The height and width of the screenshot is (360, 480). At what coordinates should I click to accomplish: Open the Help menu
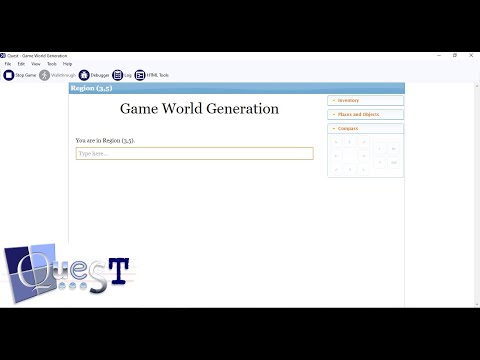point(68,64)
